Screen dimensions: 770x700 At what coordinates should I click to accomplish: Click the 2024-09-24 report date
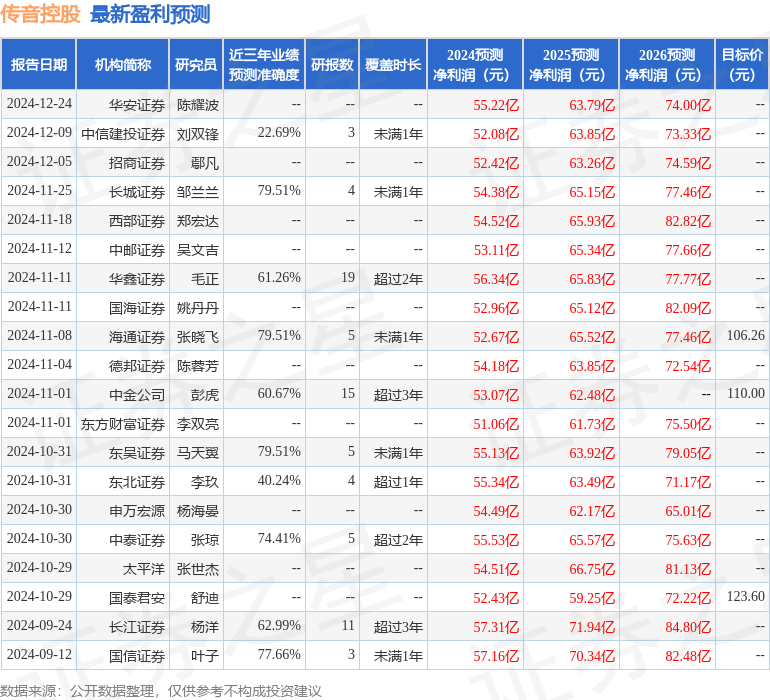[x=39, y=625]
